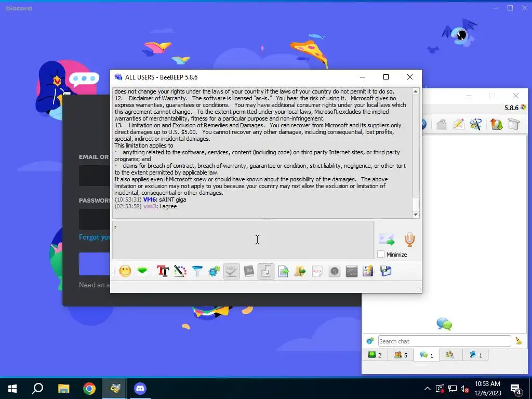Switch to the green screen tab showing 2

[x=375, y=355]
